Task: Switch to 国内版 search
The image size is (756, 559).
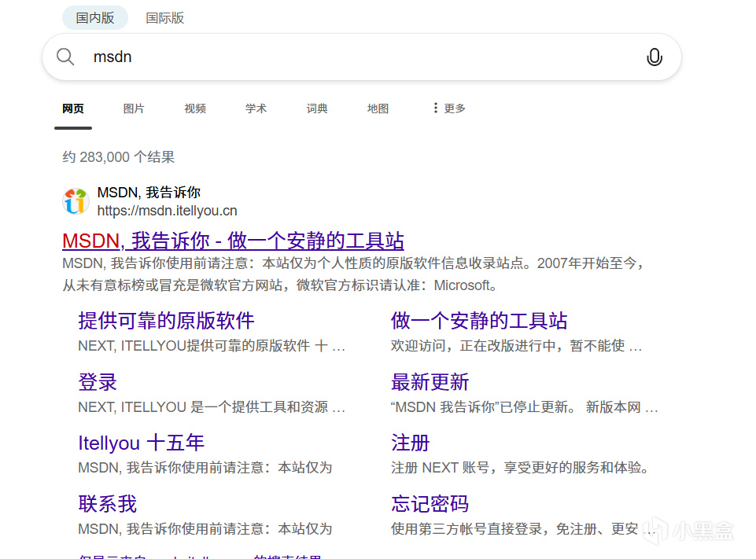Action: pos(95,18)
